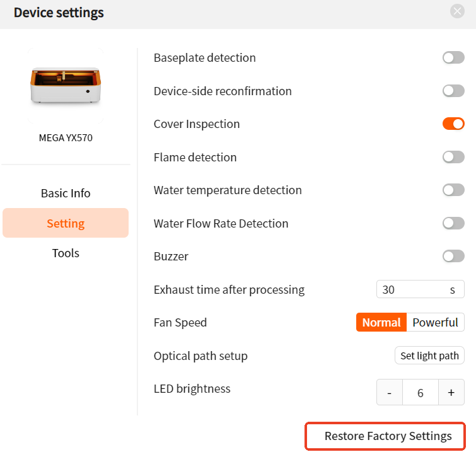Turn on Flame detection
The height and width of the screenshot is (452, 476).
(x=453, y=157)
